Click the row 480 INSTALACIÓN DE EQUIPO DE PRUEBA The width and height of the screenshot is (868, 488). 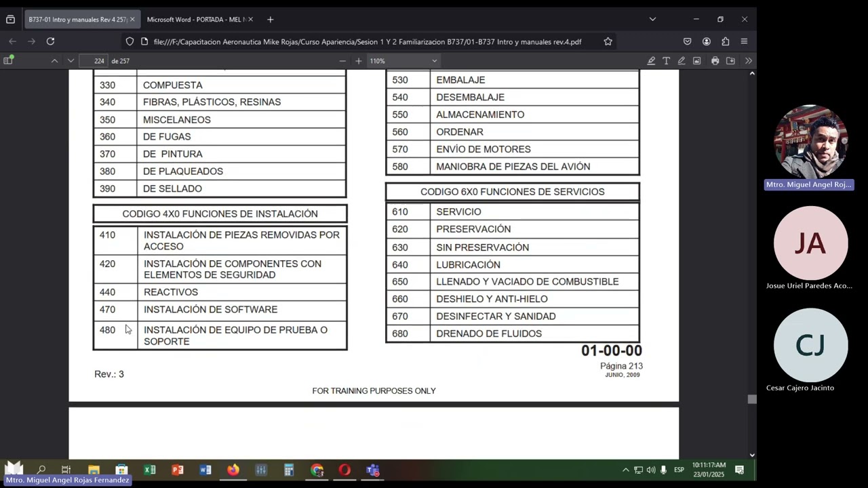tap(220, 335)
